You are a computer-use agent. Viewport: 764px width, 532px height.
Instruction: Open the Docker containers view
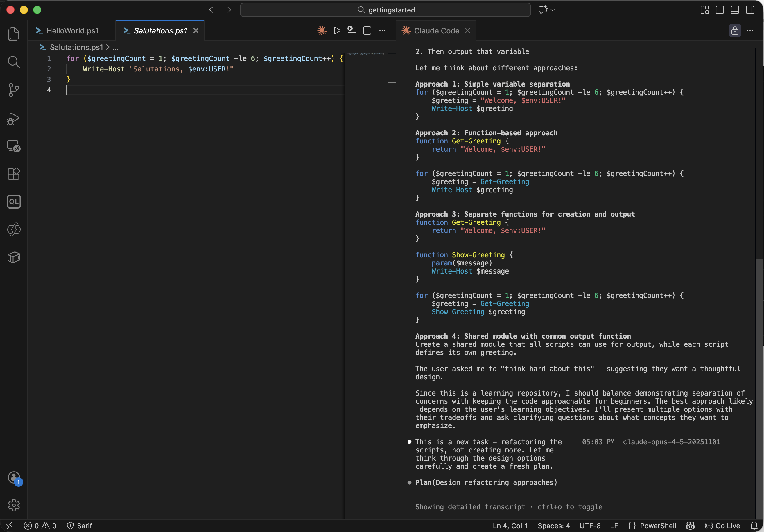[14, 257]
